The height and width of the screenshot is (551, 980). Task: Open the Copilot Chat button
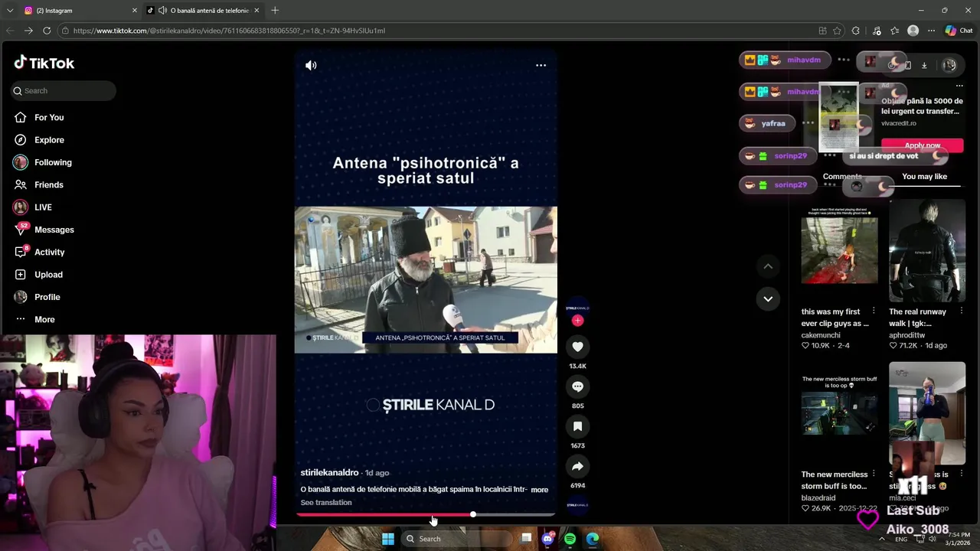point(959,31)
